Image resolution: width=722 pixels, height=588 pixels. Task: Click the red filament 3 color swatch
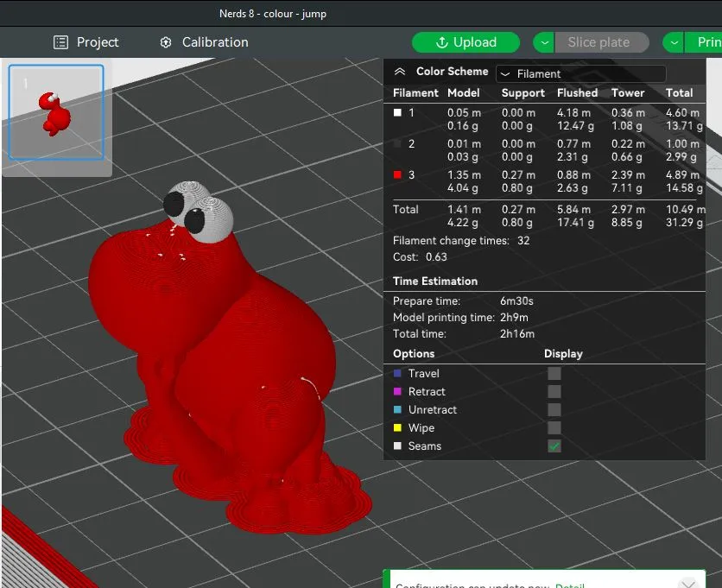click(397, 175)
